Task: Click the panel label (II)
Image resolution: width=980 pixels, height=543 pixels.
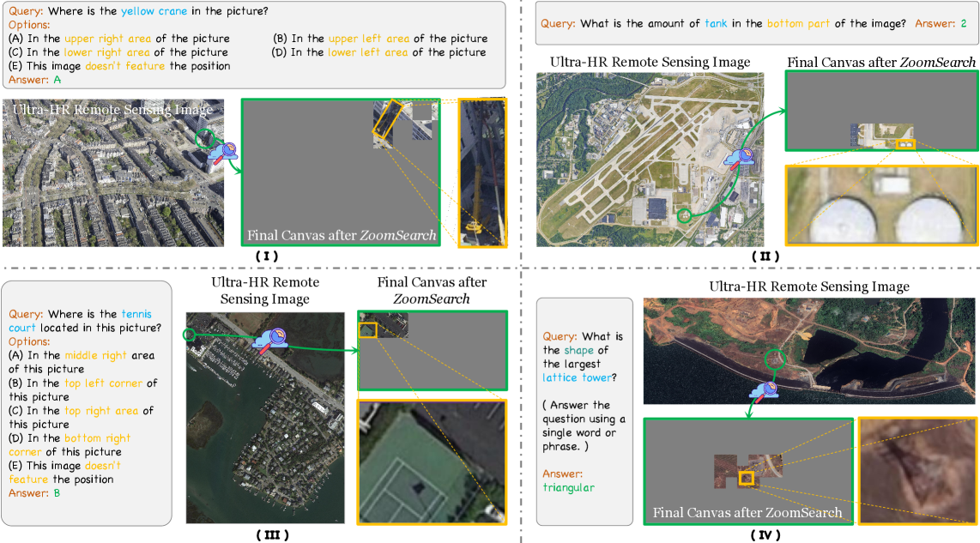Action: coord(765,256)
